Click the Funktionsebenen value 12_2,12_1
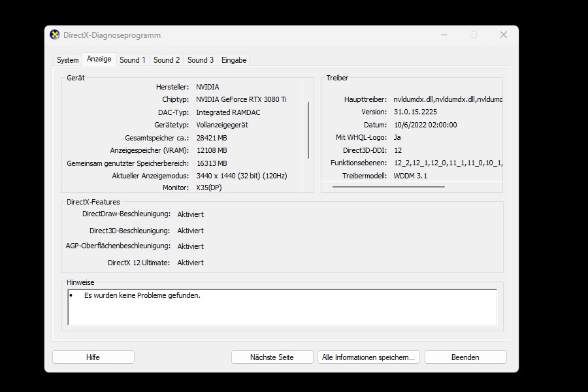The image size is (588, 392). point(448,163)
